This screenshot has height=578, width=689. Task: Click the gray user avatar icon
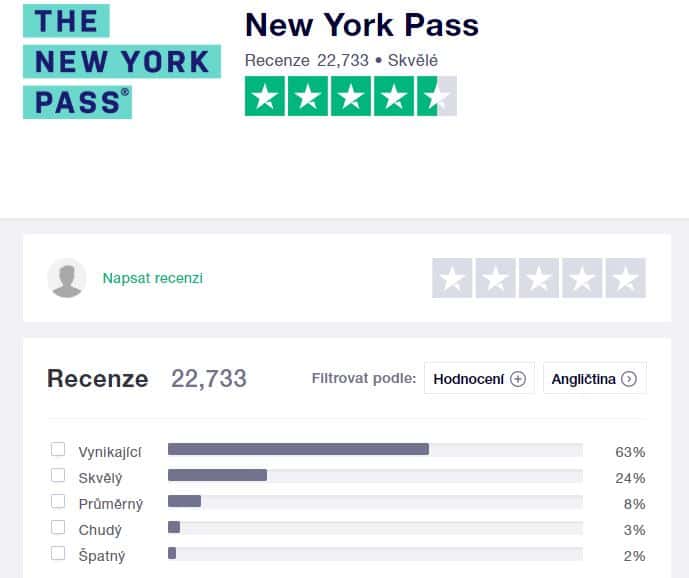pos(67,278)
